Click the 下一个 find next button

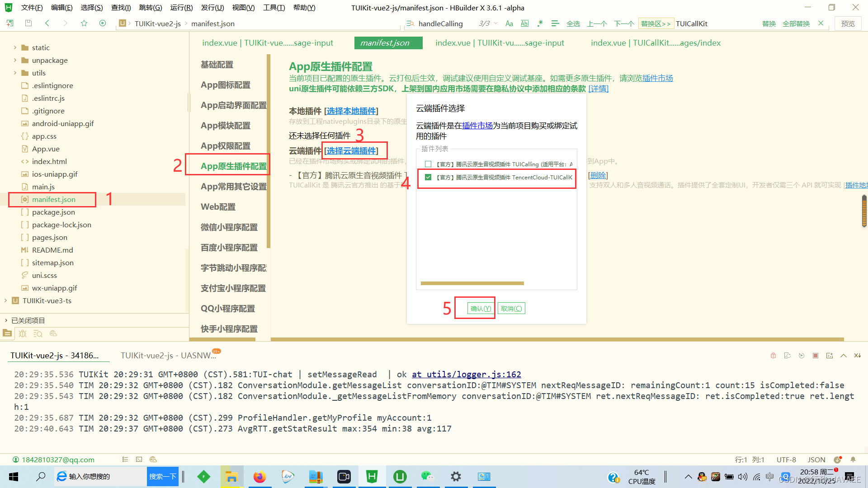click(x=624, y=23)
